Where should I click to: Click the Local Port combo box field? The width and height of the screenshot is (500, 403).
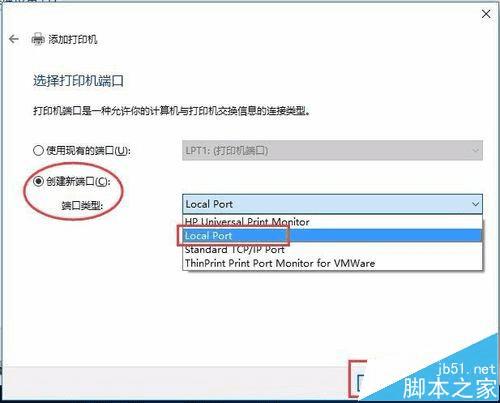(x=332, y=204)
